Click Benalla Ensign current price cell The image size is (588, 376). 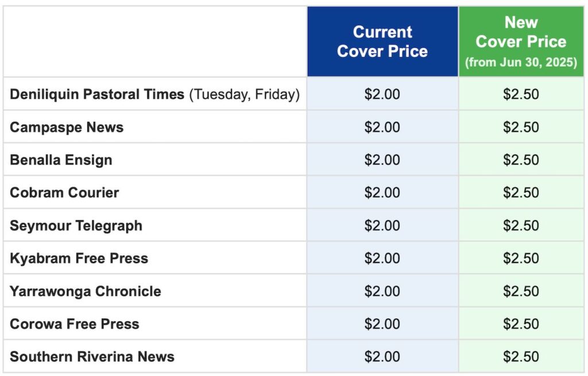382,160
